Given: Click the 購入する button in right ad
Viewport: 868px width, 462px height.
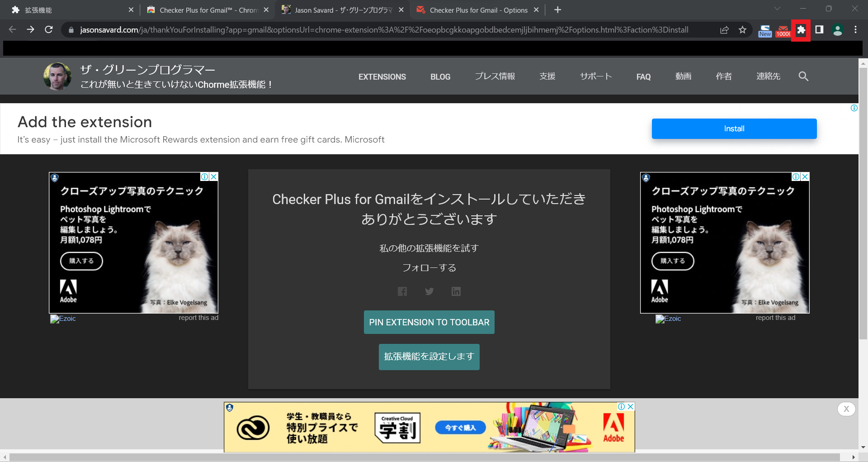Looking at the screenshot, I should pos(673,261).
